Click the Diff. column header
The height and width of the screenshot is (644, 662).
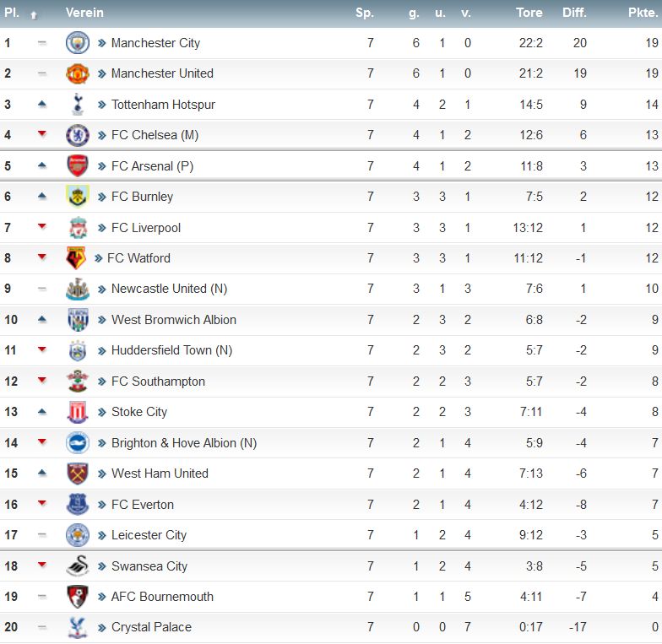[x=574, y=13]
